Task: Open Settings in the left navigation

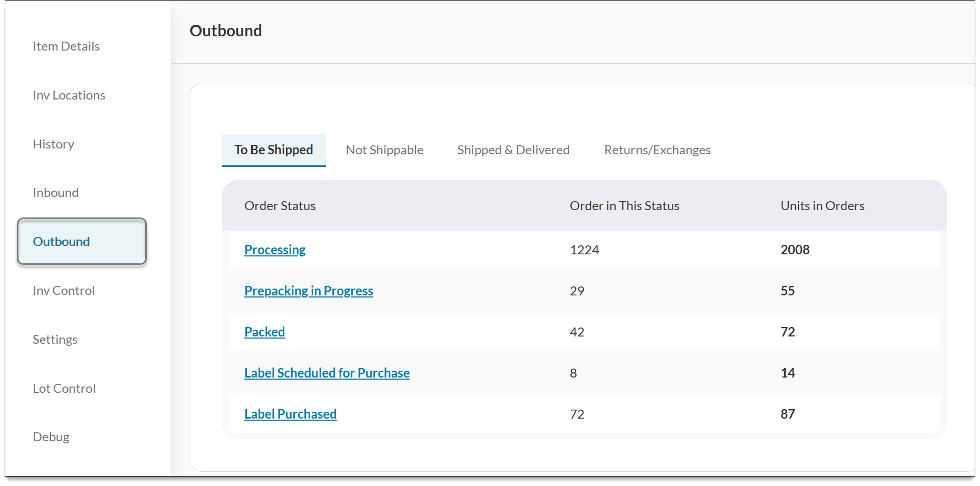Action: click(x=55, y=340)
